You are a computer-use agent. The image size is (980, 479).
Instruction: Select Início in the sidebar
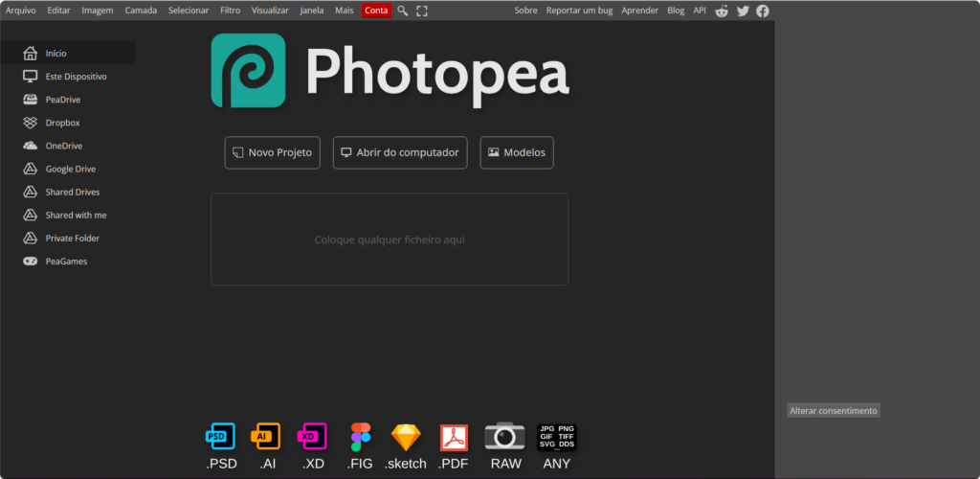pos(68,53)
